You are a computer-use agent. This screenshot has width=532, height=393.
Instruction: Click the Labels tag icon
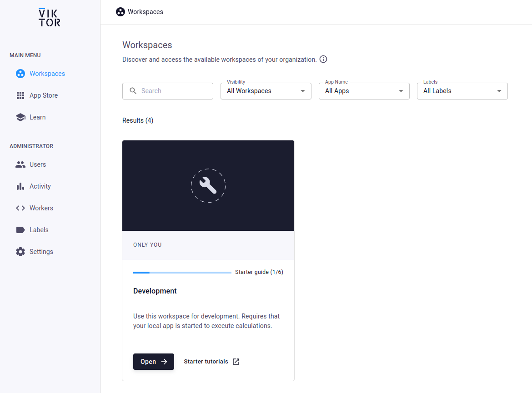click(20, 230)
